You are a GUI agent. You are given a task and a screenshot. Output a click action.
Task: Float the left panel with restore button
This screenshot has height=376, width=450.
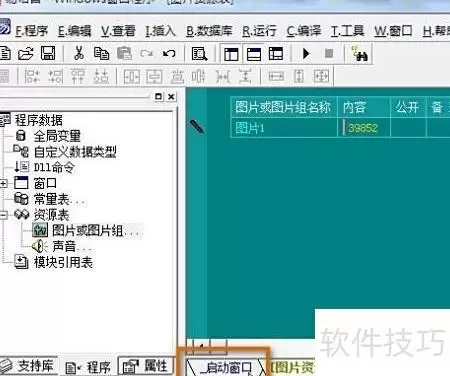point(159,97)
